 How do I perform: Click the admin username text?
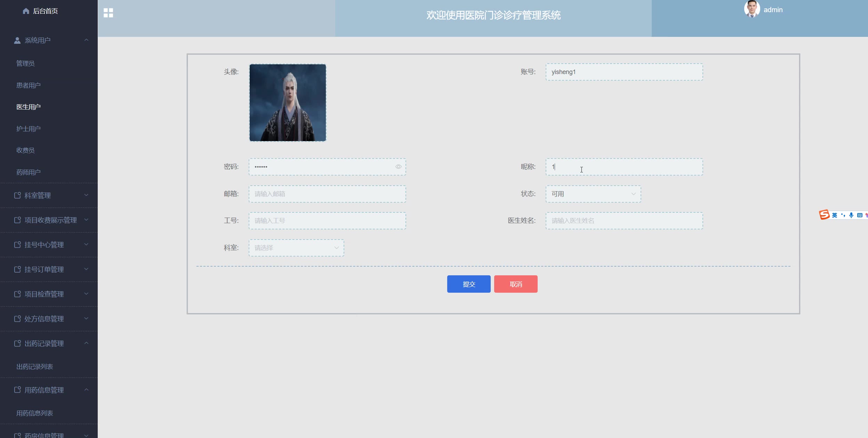point(773,10)
